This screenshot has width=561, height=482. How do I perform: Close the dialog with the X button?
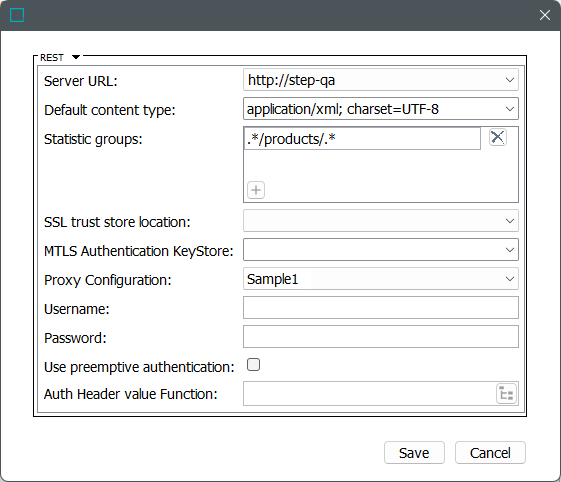(545, 15)
